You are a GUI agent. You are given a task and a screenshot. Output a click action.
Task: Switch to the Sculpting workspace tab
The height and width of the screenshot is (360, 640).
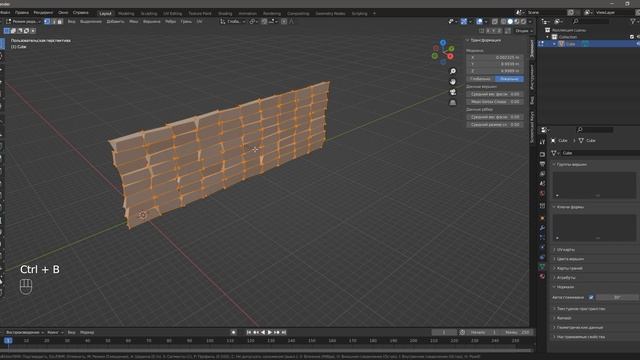[149, 13]
